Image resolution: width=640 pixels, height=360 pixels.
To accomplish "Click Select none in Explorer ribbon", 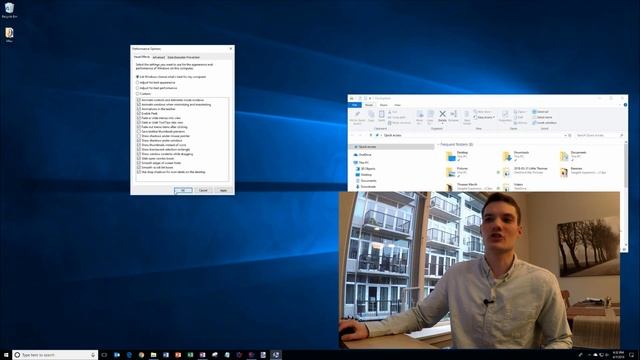I will pyautogui.click(x=542, y=117).
